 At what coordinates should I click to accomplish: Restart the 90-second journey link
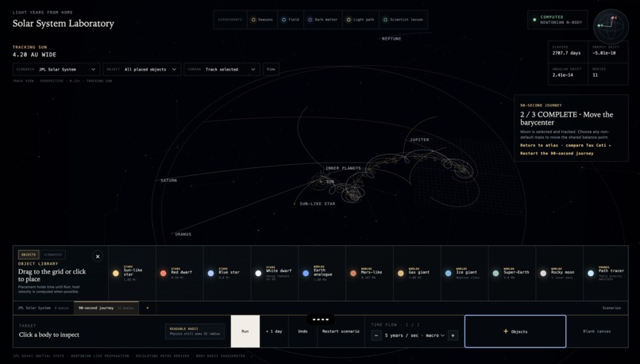pyautogui.click(x=557, y=153)
